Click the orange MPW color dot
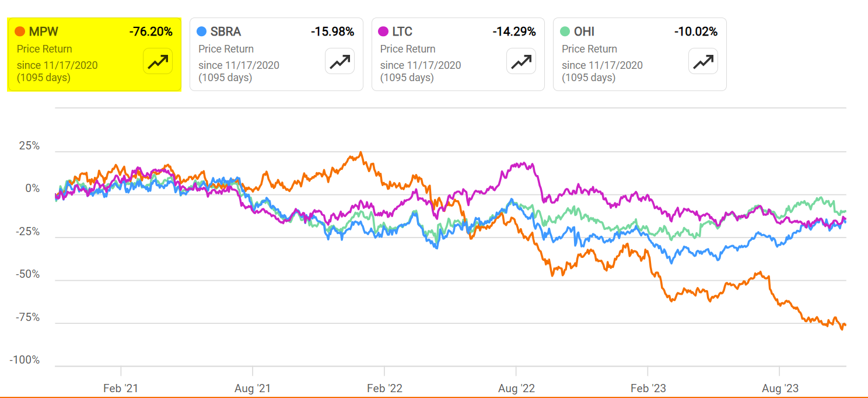868x398 pixels. 20,32
